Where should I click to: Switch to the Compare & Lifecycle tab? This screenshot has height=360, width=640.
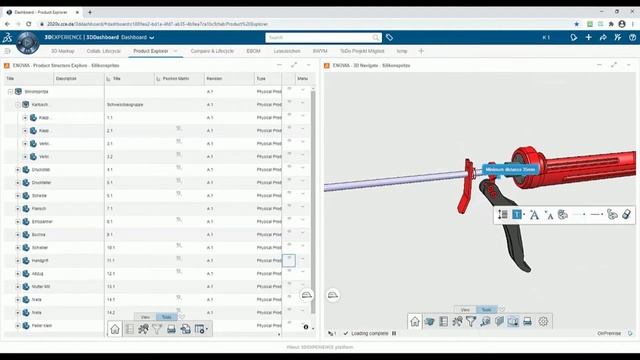tap(212, 51)
